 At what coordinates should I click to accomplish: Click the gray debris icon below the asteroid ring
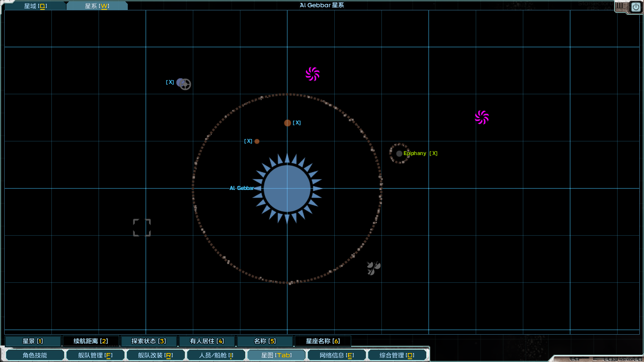[373, 268]
